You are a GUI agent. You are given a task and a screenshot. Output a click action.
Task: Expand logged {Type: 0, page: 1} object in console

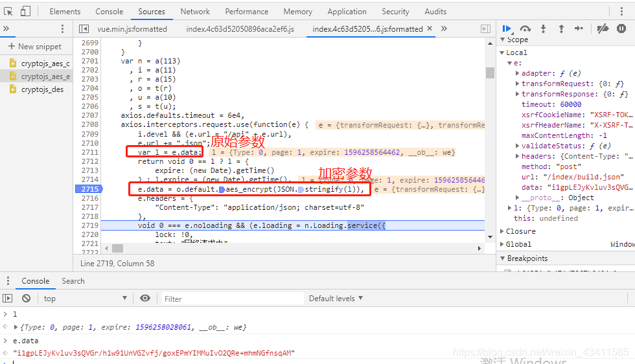coord(16,327)
